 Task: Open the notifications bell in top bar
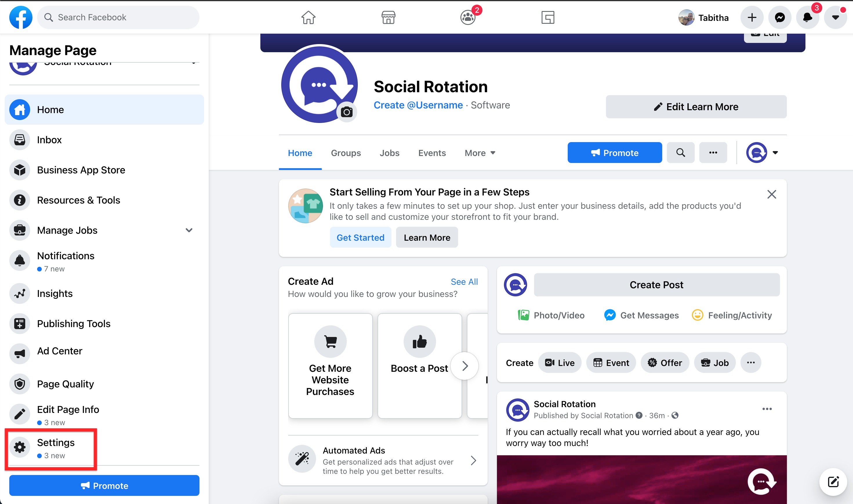[x=807, y=17]
